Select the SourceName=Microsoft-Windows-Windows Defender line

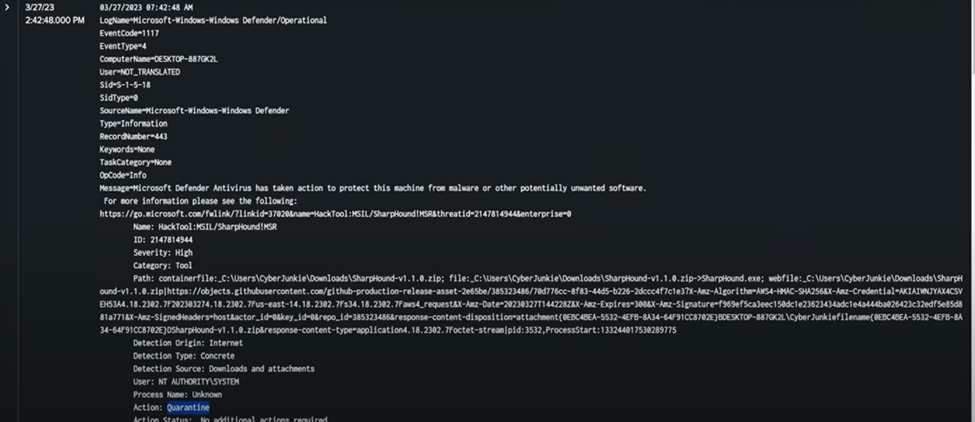186,110
